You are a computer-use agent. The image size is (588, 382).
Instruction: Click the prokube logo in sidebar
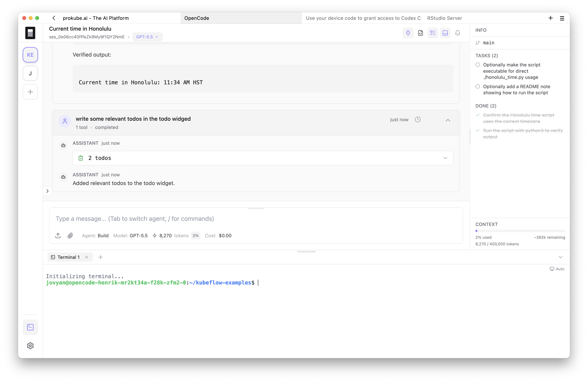[30, 33]
